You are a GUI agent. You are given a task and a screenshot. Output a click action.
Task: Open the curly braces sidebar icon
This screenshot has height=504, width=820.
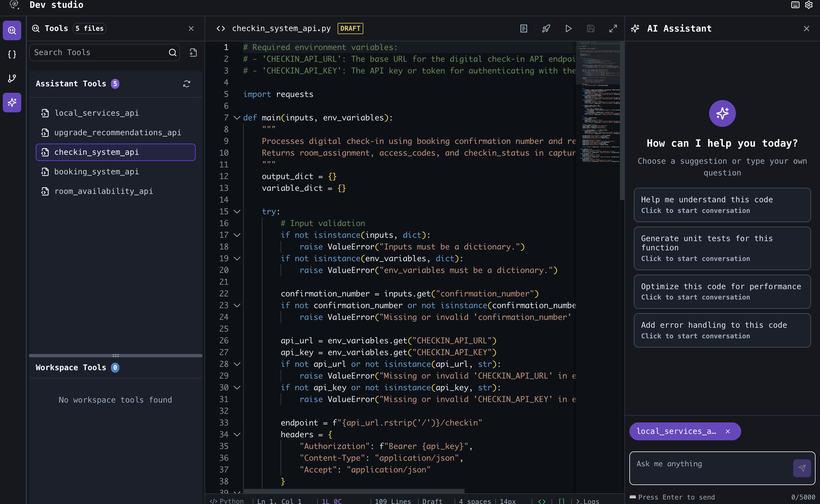12,54
